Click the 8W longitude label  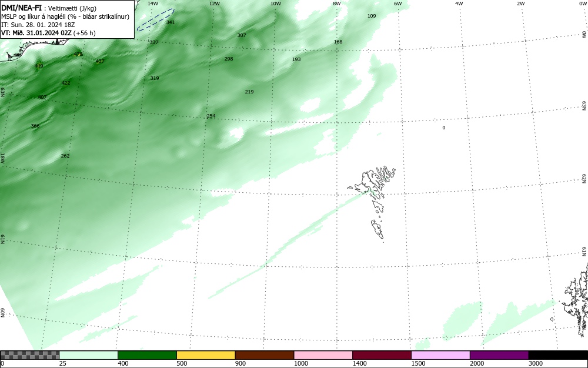click(337, 4)
